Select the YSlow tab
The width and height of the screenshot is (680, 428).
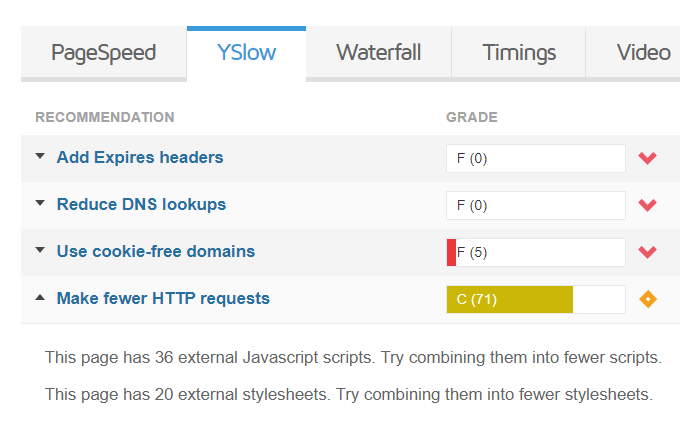[x=246, y=52]
